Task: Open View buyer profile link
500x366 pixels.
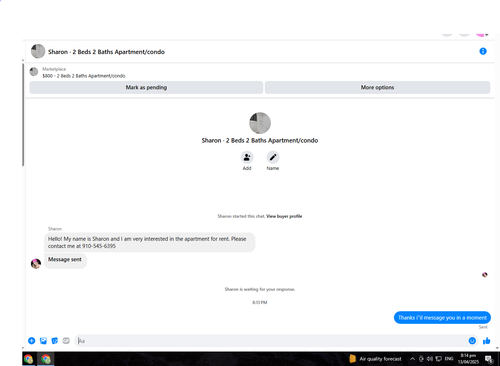Action: click(x=284, y=216)
